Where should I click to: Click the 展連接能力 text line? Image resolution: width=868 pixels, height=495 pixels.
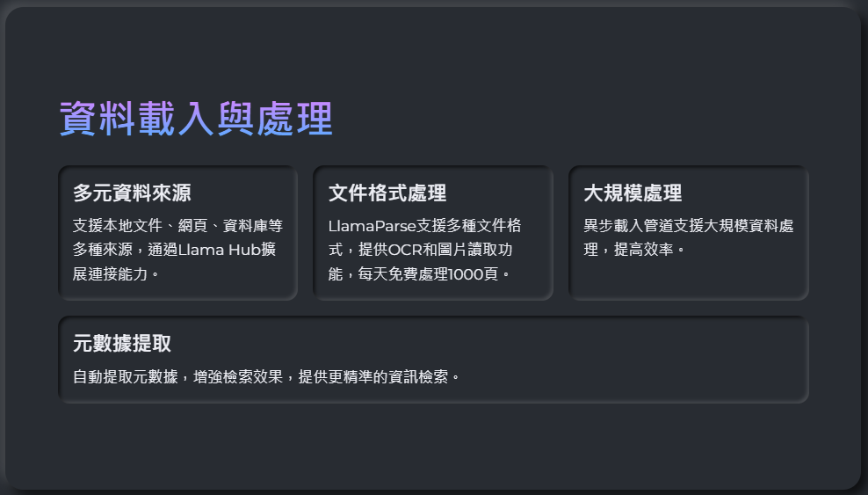[110, 274]
